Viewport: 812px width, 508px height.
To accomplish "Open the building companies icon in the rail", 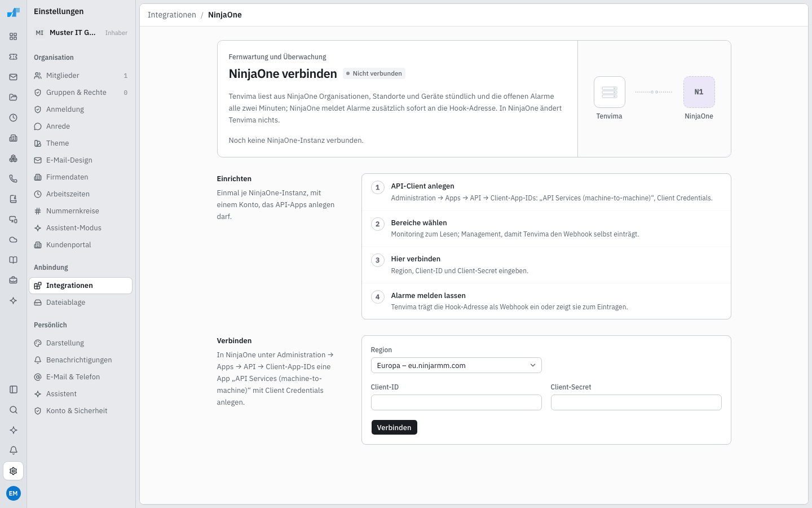I will [14, 138].
